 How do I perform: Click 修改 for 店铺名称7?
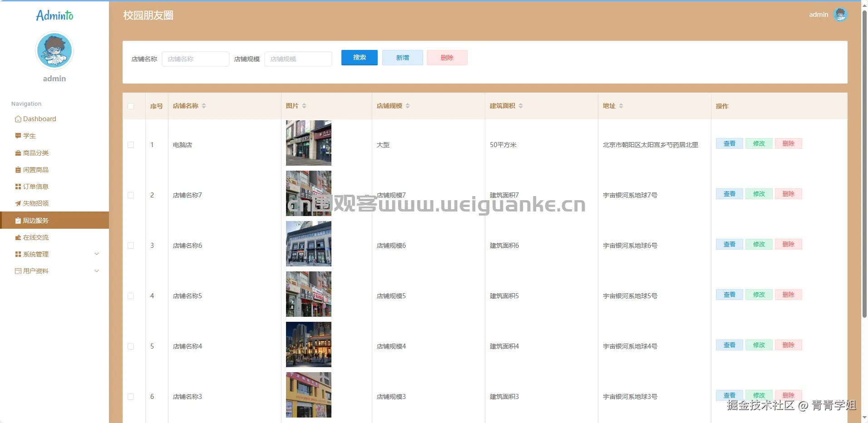(759, 194)
